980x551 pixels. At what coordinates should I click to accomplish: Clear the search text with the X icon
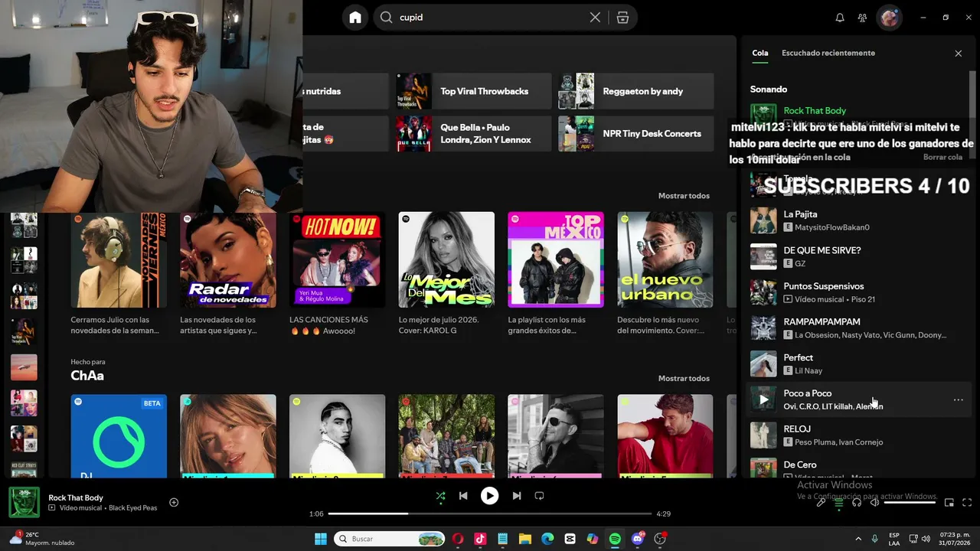point(595,18)
